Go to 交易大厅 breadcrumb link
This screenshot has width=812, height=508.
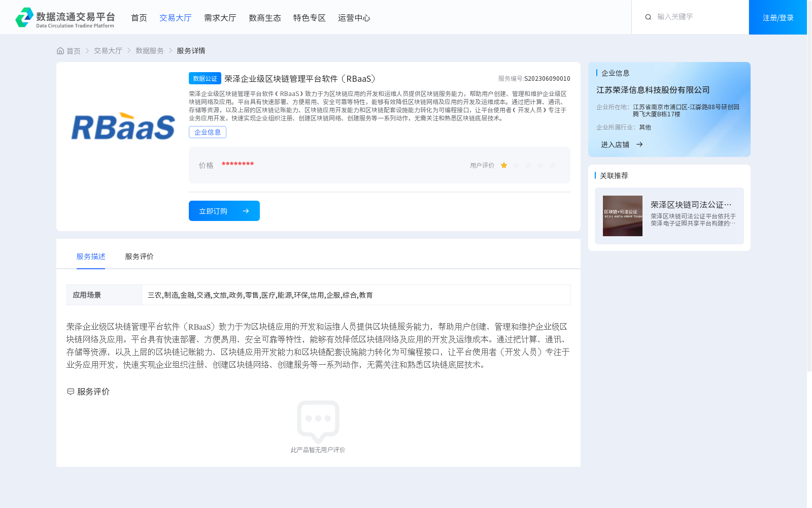click(x=108, y=51)
